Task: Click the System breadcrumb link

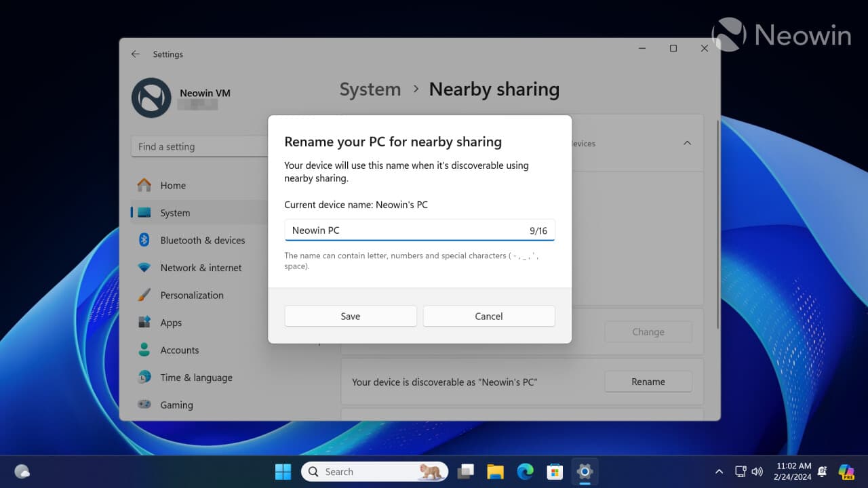Action: click(370, 89)
